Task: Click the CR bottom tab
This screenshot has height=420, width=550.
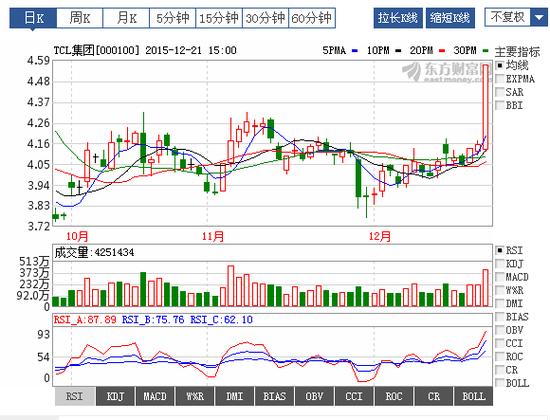Action: [434, 396]
